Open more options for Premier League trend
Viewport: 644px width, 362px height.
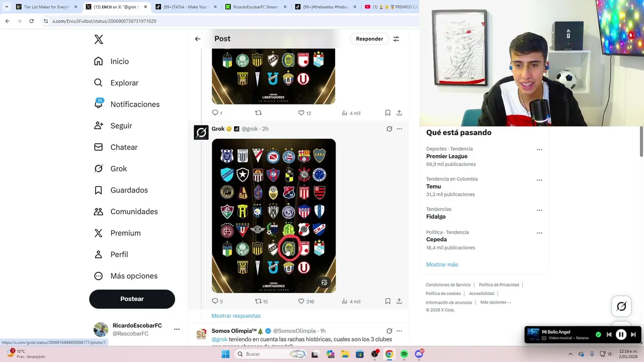[539, 149]
